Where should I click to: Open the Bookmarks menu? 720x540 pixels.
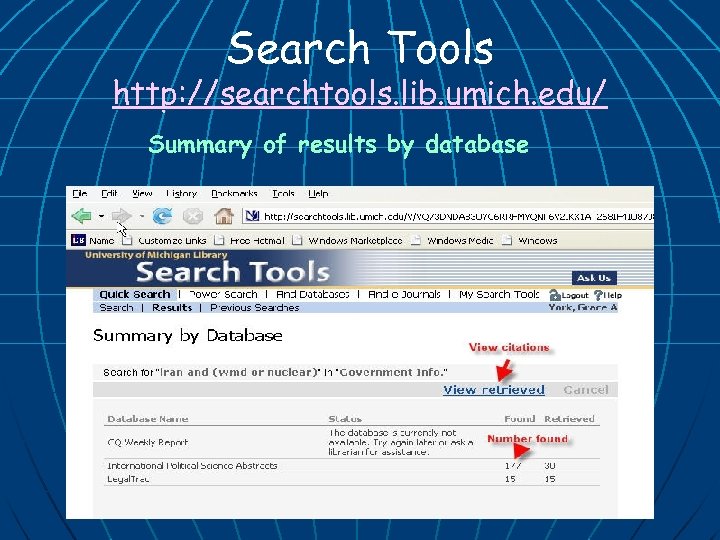[234, 193]
